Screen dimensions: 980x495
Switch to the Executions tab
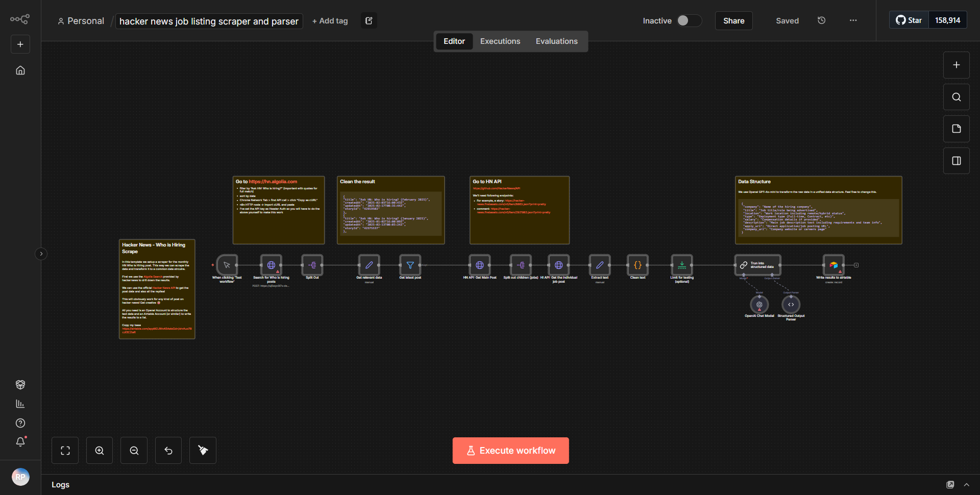click(x=500, y=41)
